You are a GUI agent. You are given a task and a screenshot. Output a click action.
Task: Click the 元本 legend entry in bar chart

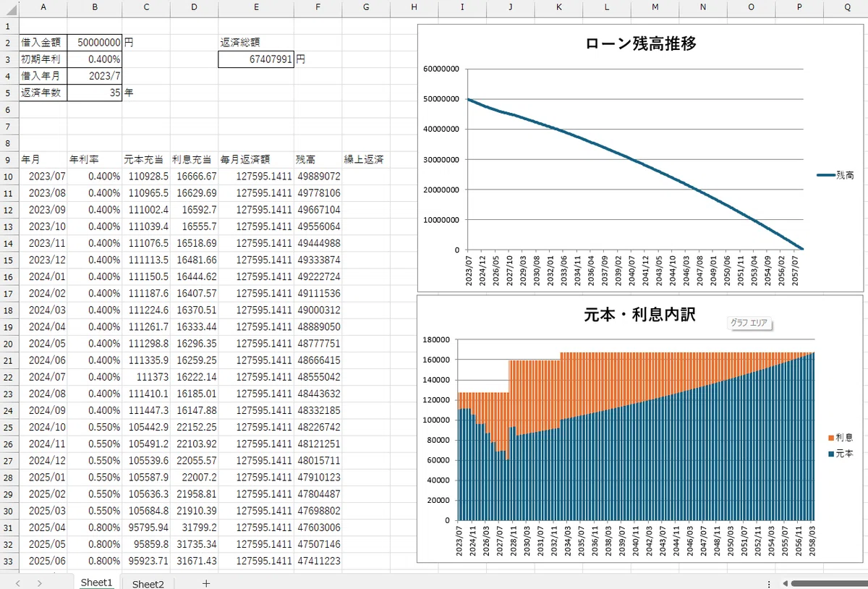[839, 454]
